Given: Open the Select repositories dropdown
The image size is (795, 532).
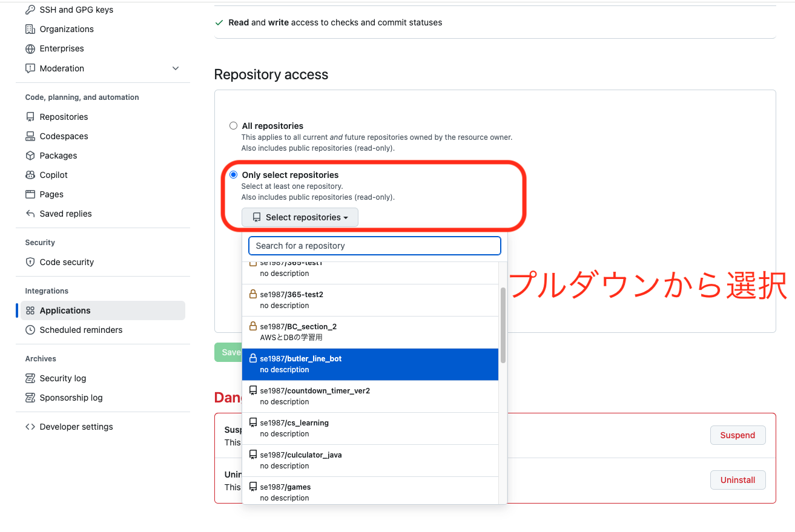Looking at the screenshot, I should pos(300,217).
